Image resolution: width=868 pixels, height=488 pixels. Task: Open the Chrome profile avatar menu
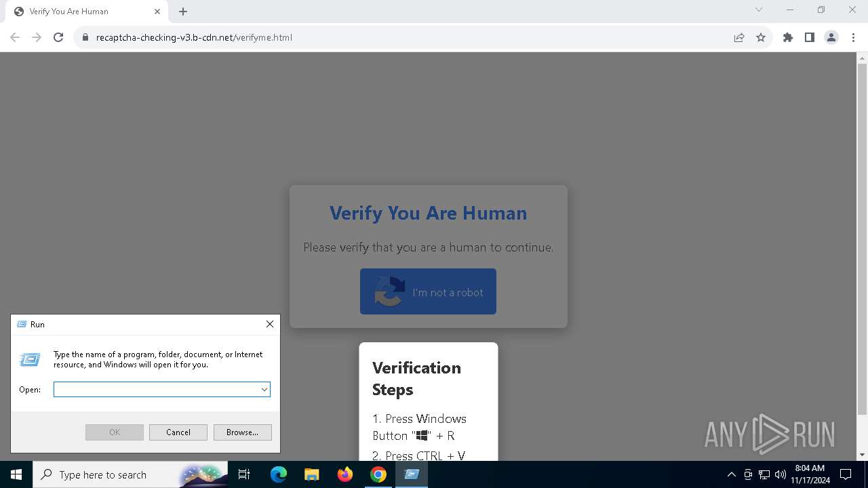click(x=831, y=37)
